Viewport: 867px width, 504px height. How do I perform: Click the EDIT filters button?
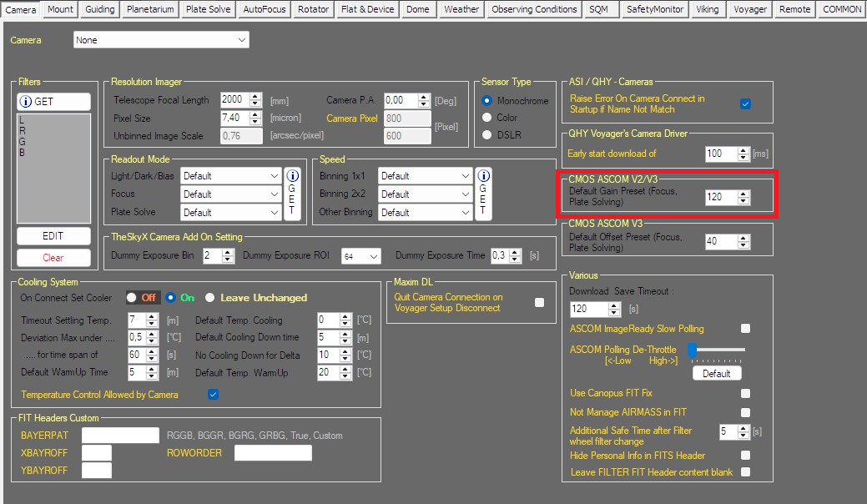[53, 236]
